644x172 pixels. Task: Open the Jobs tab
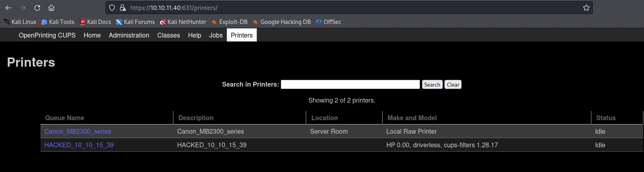click(x=216, y=35)
